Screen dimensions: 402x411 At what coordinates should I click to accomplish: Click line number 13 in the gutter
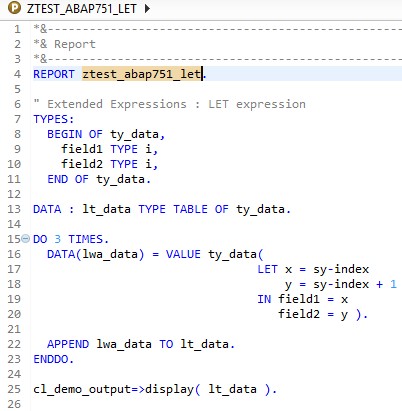pos(14,209)
